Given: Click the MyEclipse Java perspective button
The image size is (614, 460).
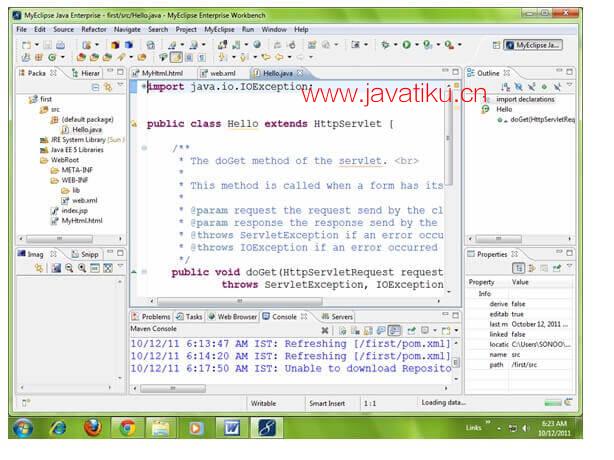Looking at the screenshot, I should (x=533, y=45).
